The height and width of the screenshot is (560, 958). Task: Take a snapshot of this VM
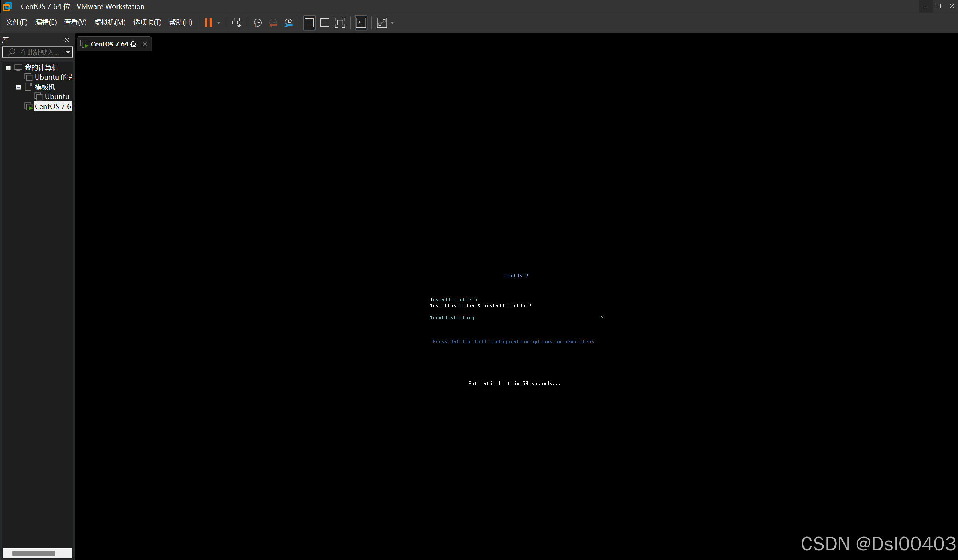point(257,23)
